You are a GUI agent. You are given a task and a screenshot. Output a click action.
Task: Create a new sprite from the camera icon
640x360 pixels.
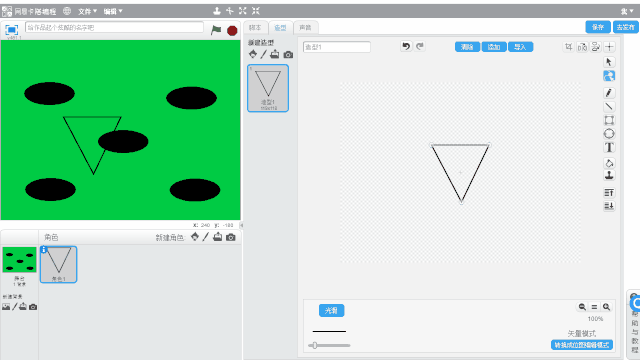click(231, 237)
